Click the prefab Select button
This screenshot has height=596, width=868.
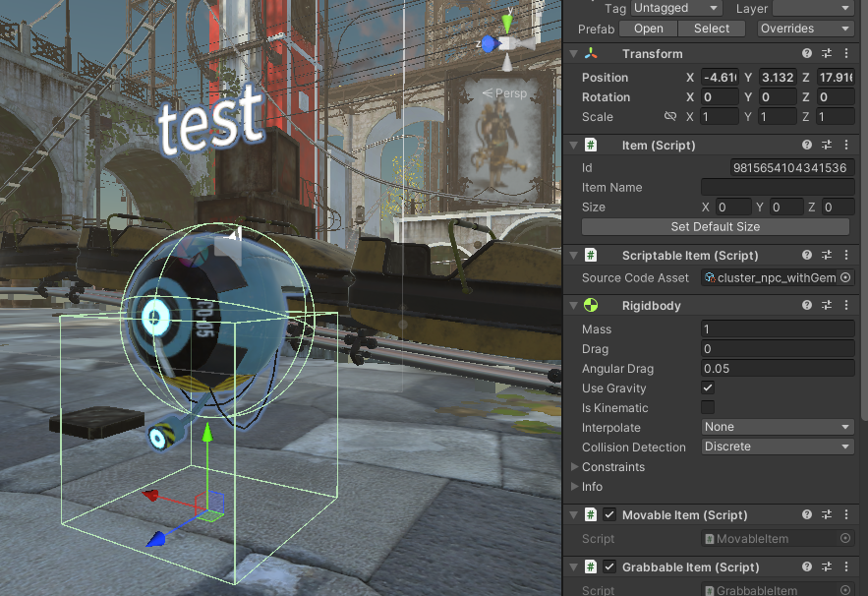click(712, 29)
